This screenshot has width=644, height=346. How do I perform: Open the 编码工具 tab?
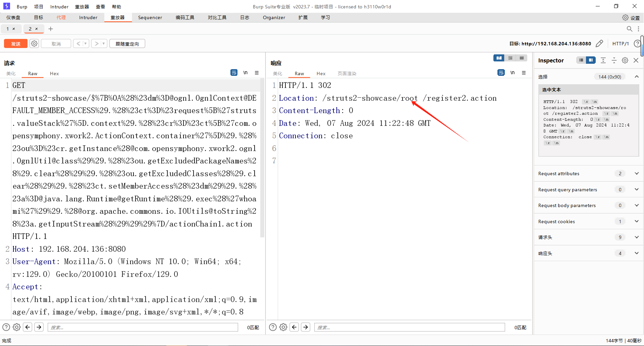pos(185,17)
